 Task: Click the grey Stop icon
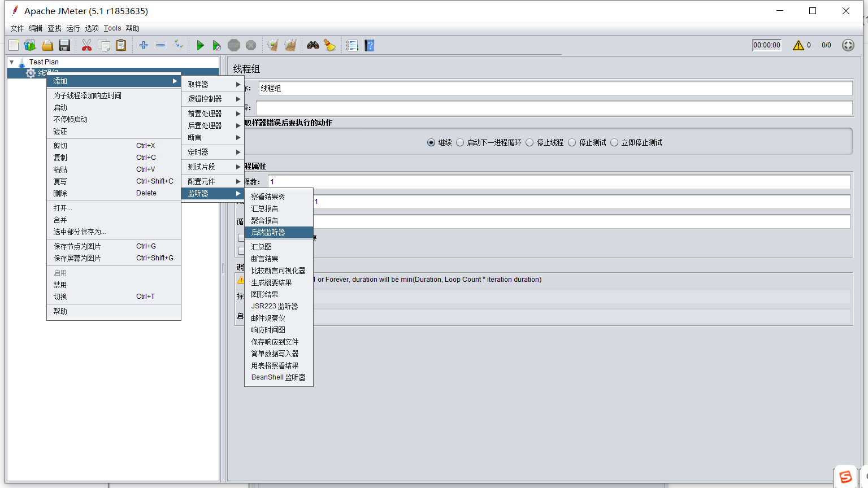pyautogui.click(x=234, y=45)
